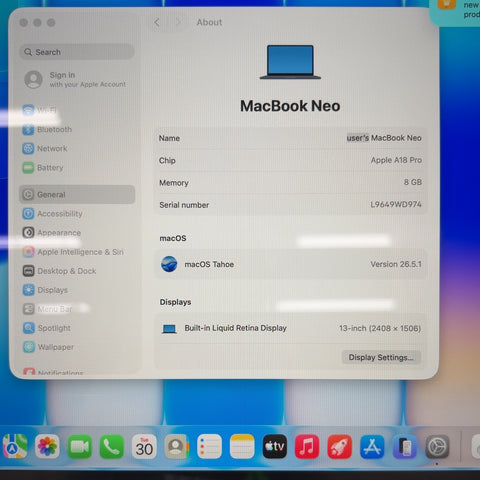Edit the computer name field
Screen dimensions: 480x480
pos(384,138)
